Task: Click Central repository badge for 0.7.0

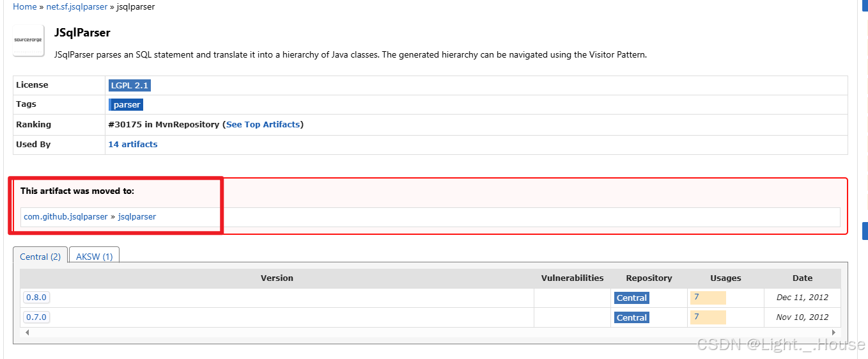Action: pyautogui.click(x=632, y=317)
